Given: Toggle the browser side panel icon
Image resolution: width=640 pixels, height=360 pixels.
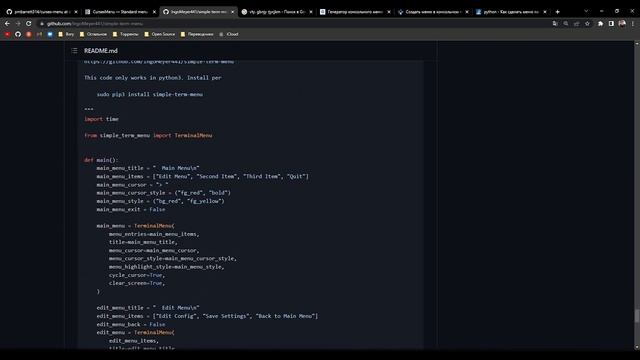Looking at the screenshot, I should [611, 24].
